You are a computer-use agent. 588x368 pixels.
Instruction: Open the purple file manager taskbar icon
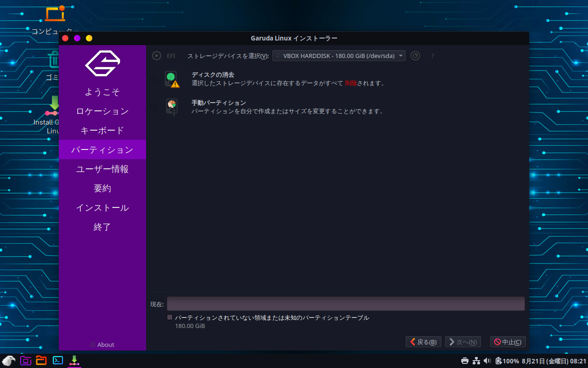click(x=26, y=361)
